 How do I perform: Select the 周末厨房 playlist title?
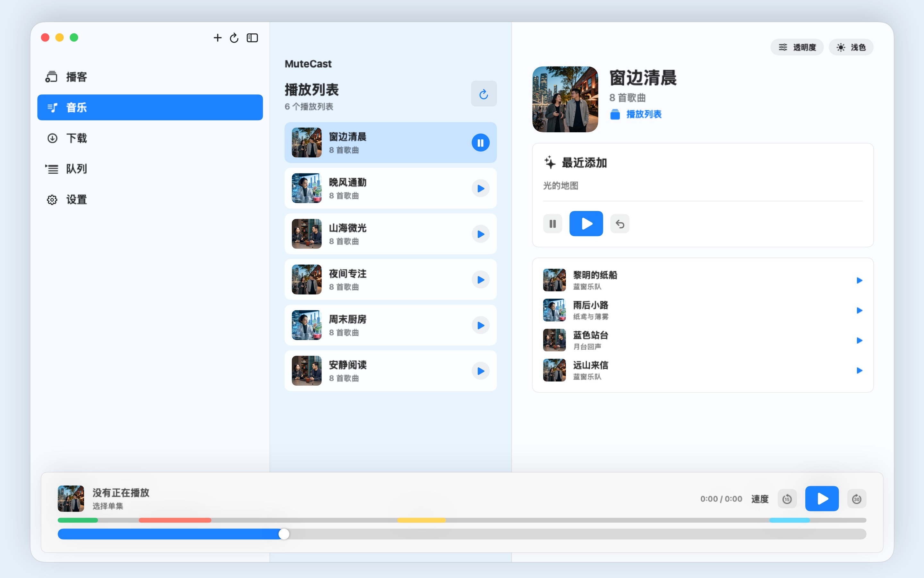pyautogui.click(x=347, y=319)
